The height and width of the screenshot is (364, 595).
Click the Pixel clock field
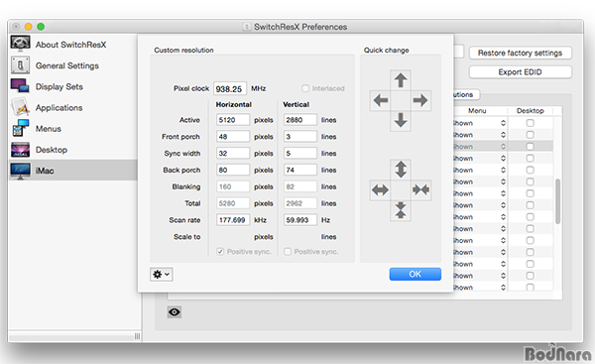(230, 88)
